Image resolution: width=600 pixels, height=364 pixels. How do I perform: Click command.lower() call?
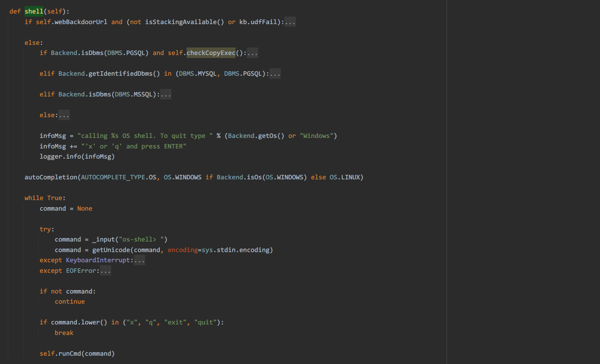tap(79, 322)
